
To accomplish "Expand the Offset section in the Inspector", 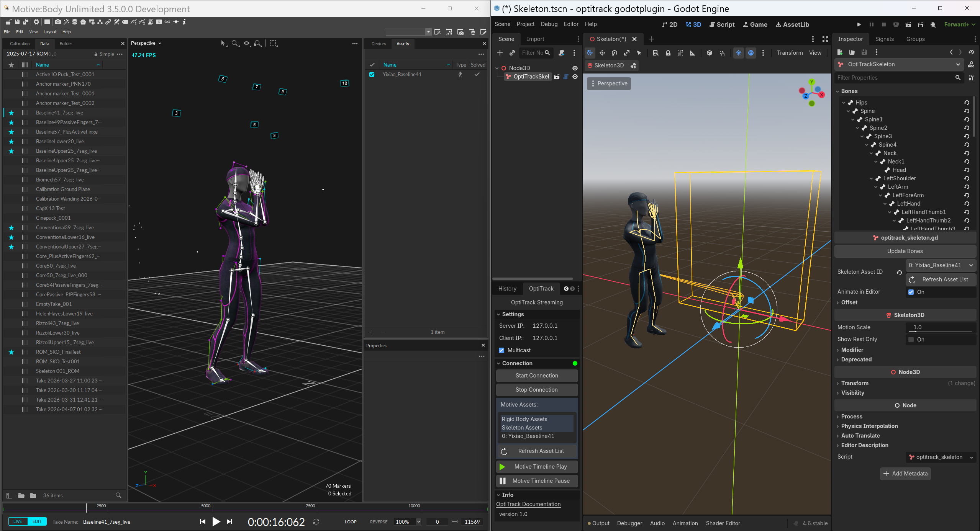I will tap(849, 302).
